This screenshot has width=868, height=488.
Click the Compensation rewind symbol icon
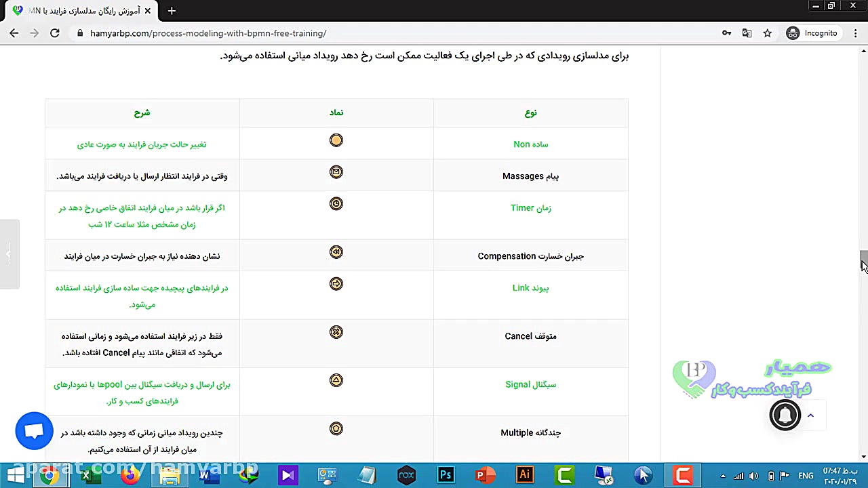pyautogui.click(x=336, y=252)
